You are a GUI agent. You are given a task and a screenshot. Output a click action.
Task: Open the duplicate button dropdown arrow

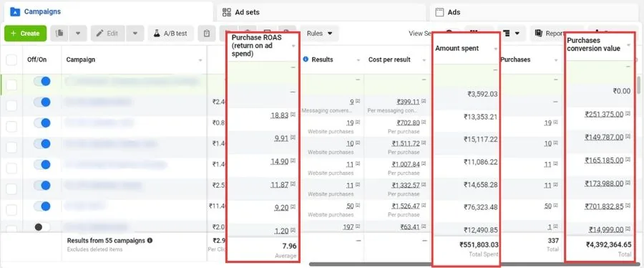coord(78,34)
